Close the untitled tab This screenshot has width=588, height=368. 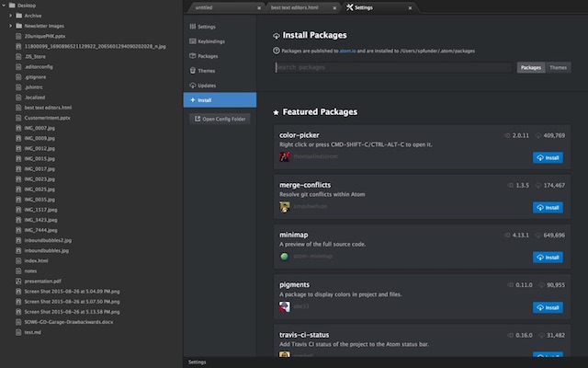click(259, 8)
